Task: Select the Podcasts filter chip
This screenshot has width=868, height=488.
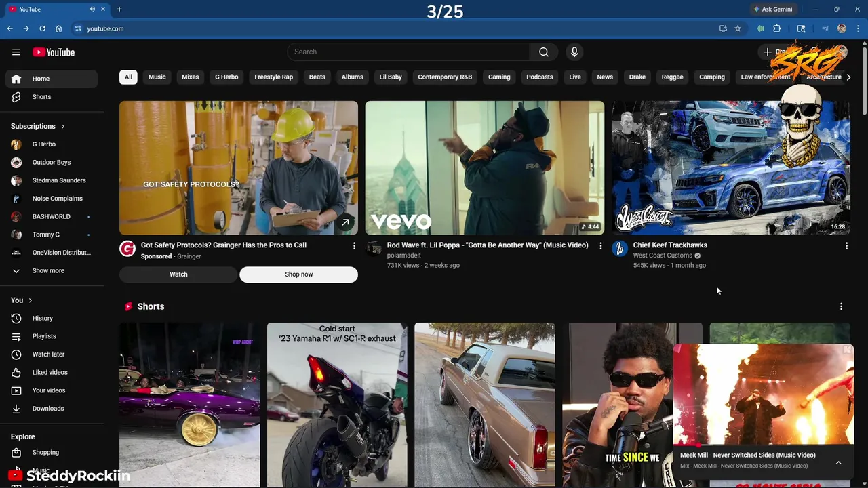Action: click(540, 77)
